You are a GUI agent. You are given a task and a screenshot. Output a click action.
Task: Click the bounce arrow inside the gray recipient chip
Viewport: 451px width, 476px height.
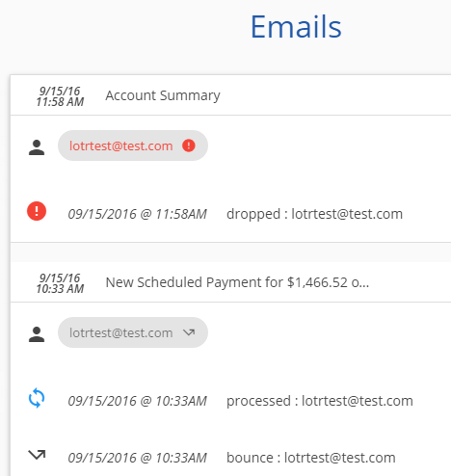189,332
